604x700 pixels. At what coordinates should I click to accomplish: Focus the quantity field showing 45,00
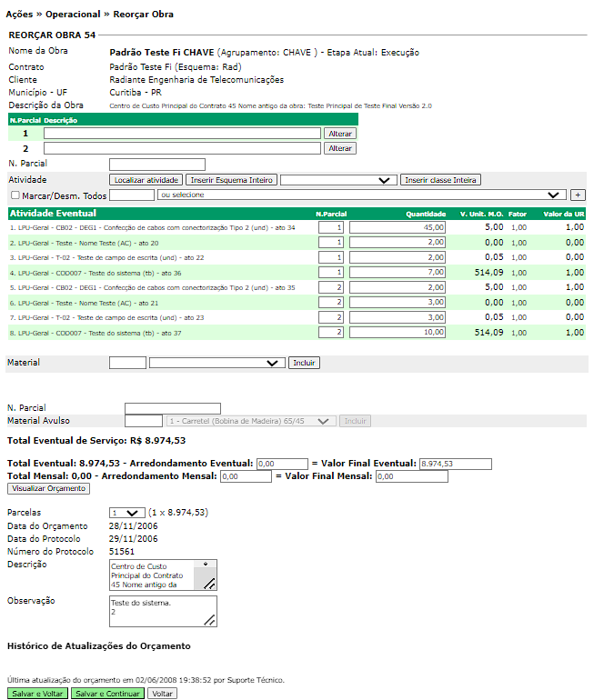[x=398, y=227]
